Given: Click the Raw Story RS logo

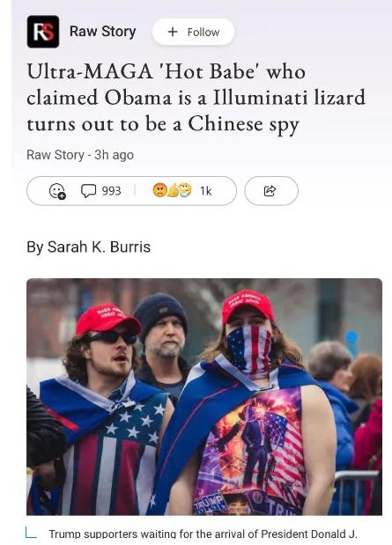Looking at the screenshot, I should (43, 32).
